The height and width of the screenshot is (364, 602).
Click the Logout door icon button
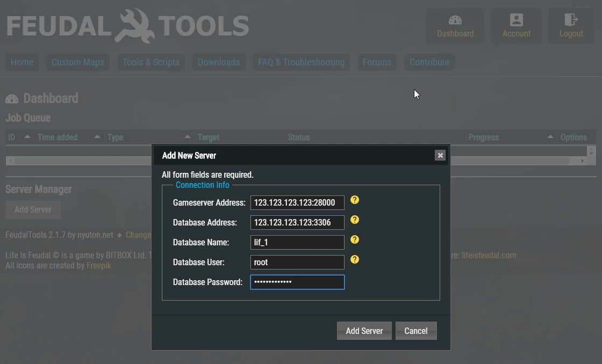pyautogui.click(x=571, y=26)
